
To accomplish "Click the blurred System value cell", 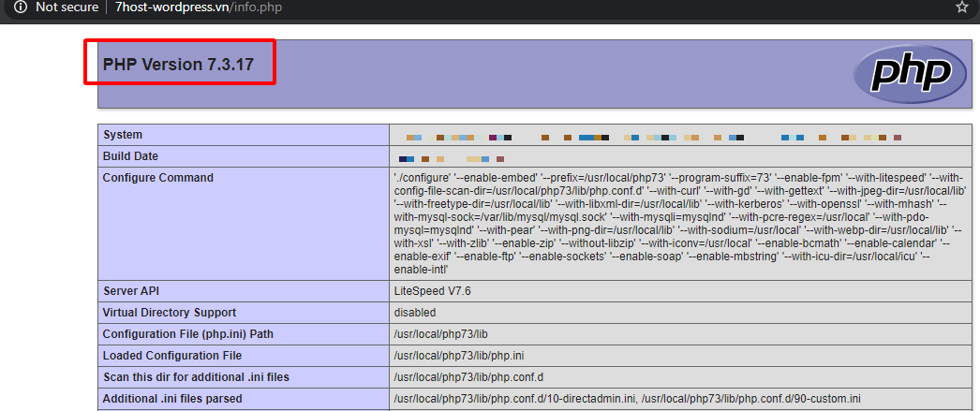I will coord(680,135).
